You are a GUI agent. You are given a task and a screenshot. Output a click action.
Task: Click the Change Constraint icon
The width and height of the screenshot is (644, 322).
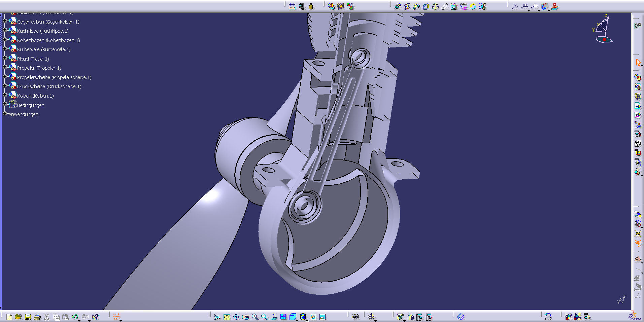[473, 6]
